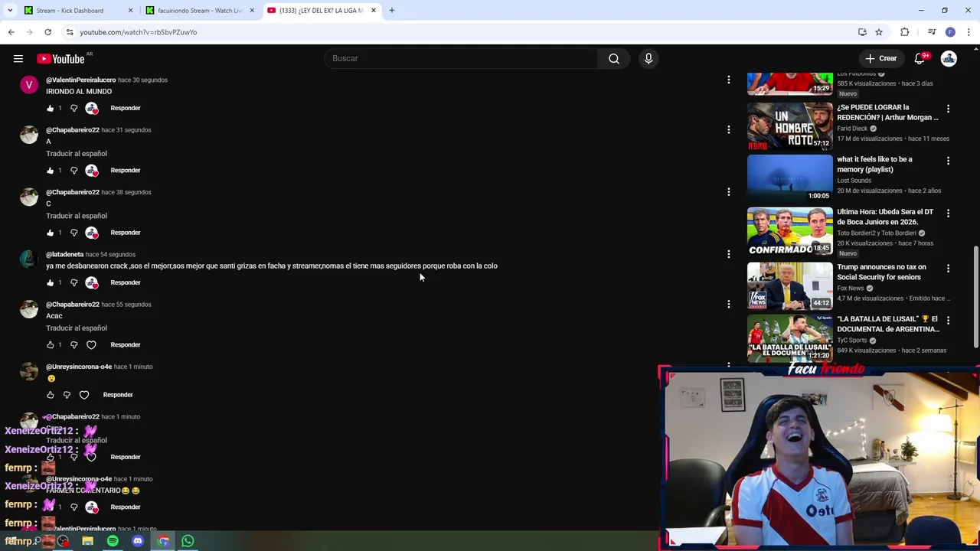This screenshot has width=980, height=551.
Task: Open action menu for the 'C' comment
Action: (728, 192)
